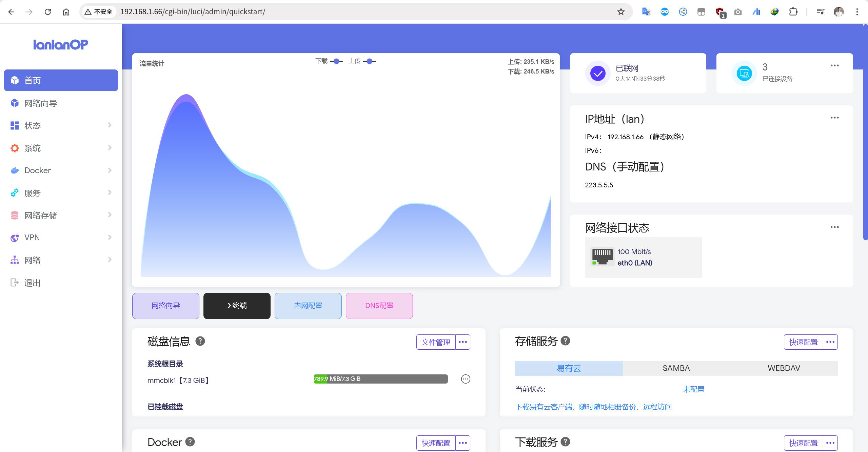This screenshot has width=868, height=452.
Task: Select the WEBDAV tab
Action: point(784,368)
